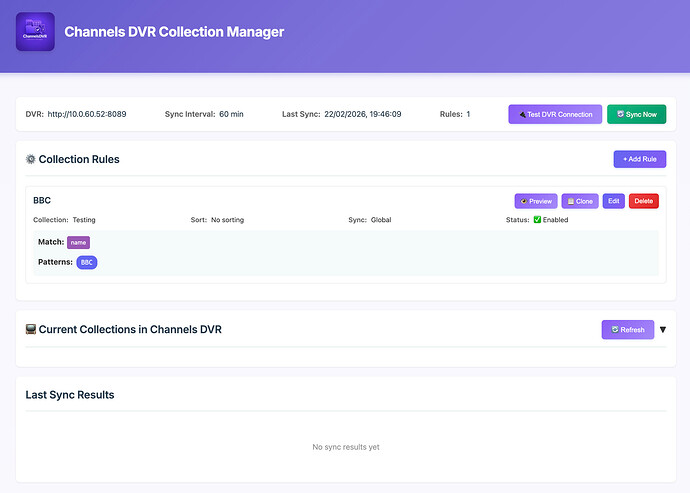Screen dimensions: 690x493
Task: Edit the BBC rule
Action: point(614,201)
